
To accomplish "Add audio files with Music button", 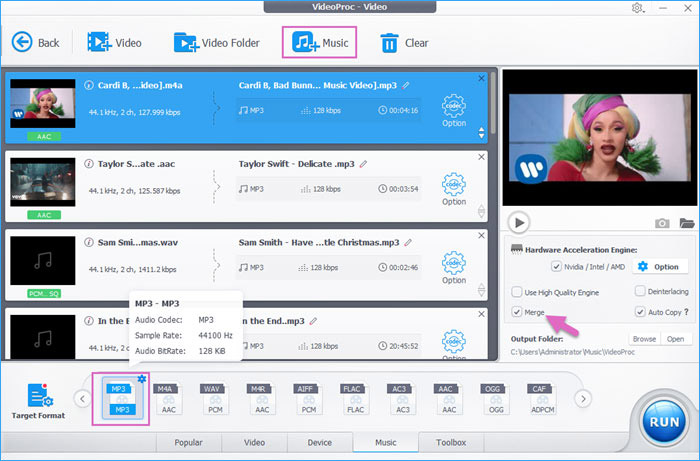I will click(319, 42).
